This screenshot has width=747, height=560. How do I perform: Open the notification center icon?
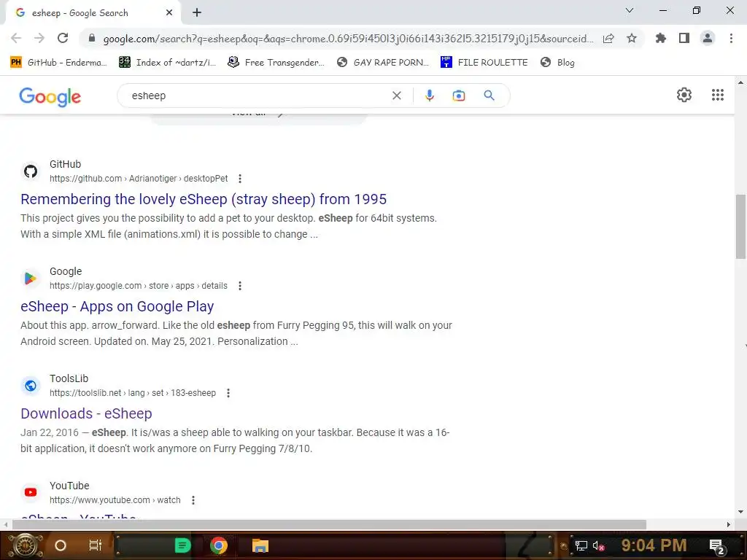point(717,546)
